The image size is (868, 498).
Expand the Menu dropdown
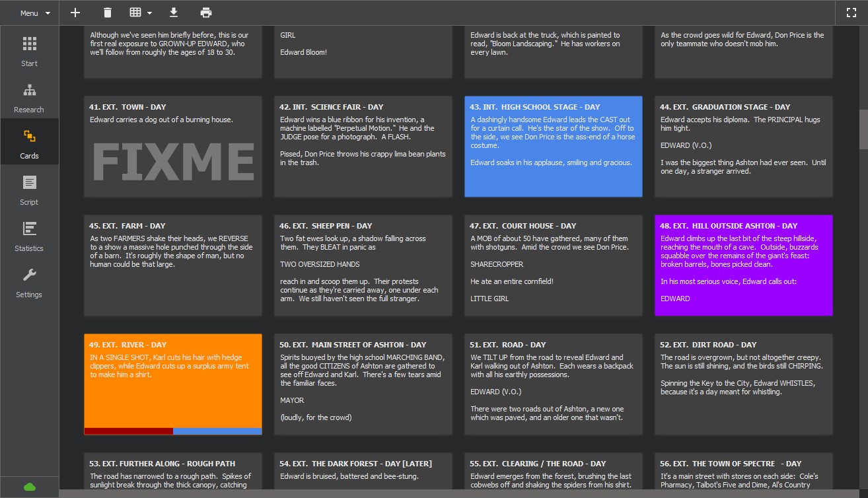34,13
